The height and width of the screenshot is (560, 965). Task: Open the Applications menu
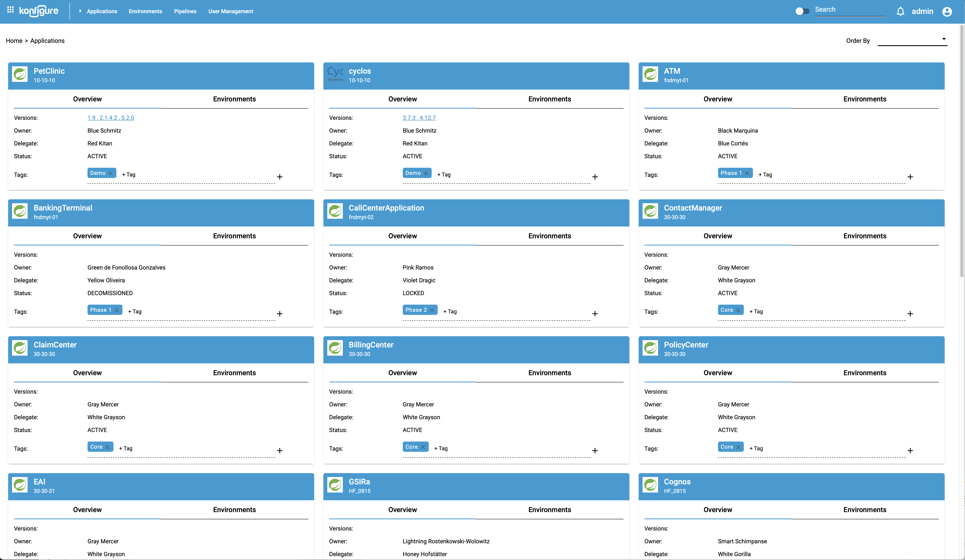[102, 11]
